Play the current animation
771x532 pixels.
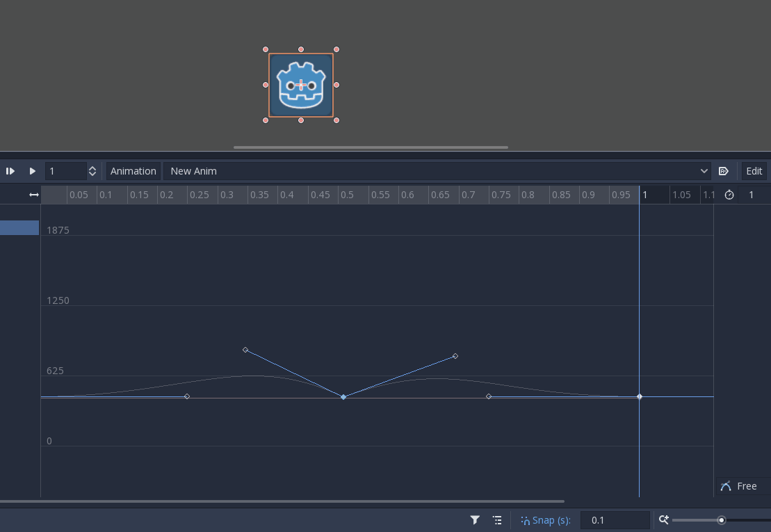33,170
